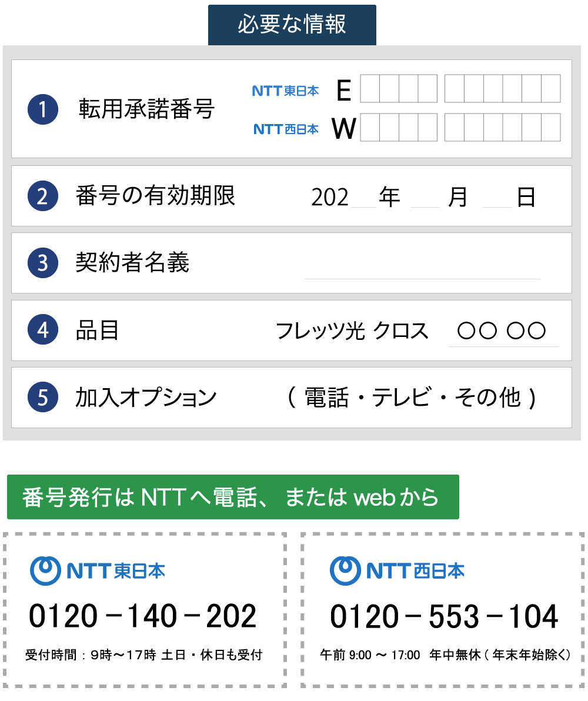Click the year blank after 202

coord(363,199)
